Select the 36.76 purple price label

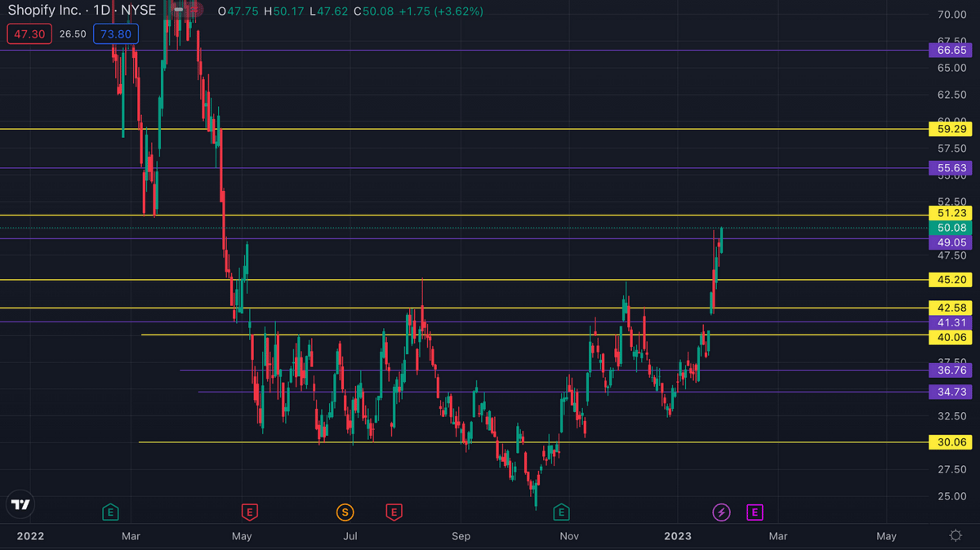pyautogui.click(x=951, y=370)
